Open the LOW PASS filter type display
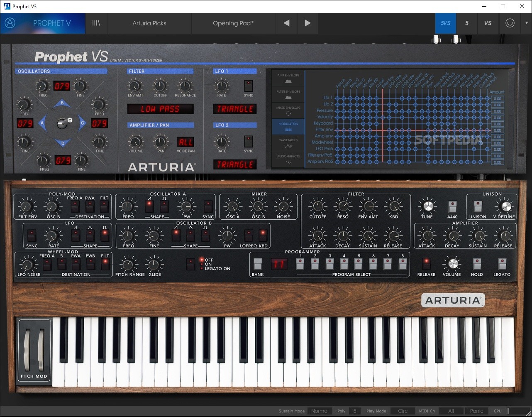 pos(160,109)
